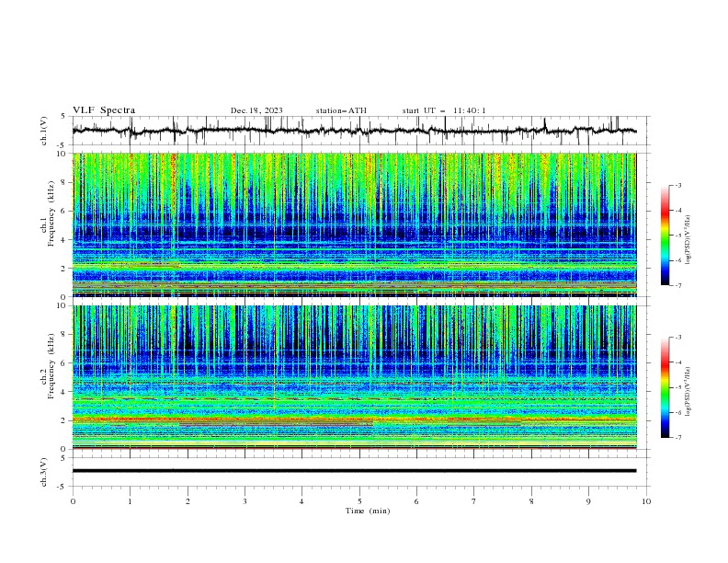Click the -3 label on ch.2 color bar
728x563 pixels.
pos(678,338)
